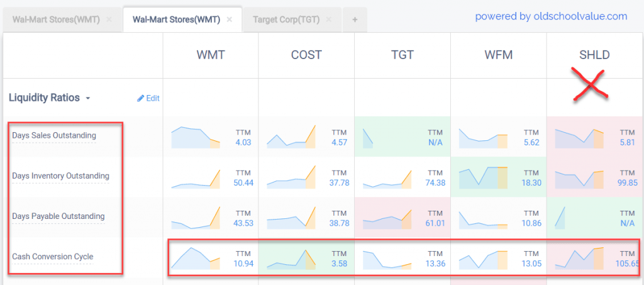
Task: Click the Liquidity Ratios section heading
Action: 45,98
